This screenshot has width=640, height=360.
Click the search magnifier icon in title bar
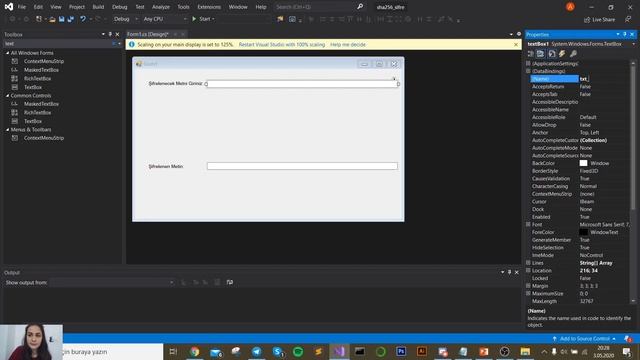[x=360, y=7]
